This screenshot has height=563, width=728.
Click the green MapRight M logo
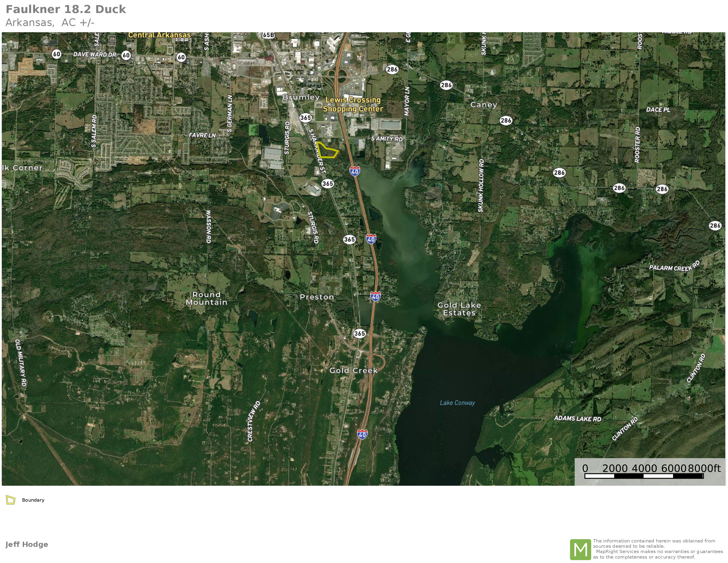(x=580, y=549)
